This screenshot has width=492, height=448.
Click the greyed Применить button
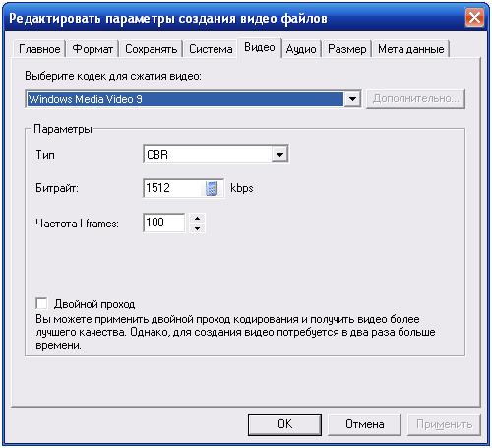[x=444, y=424]
